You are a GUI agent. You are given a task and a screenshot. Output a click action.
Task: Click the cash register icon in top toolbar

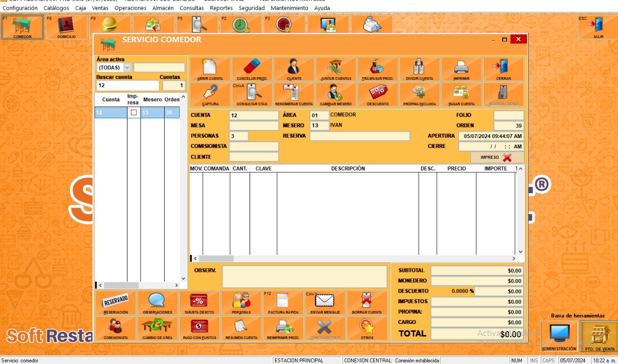(372, 25)
